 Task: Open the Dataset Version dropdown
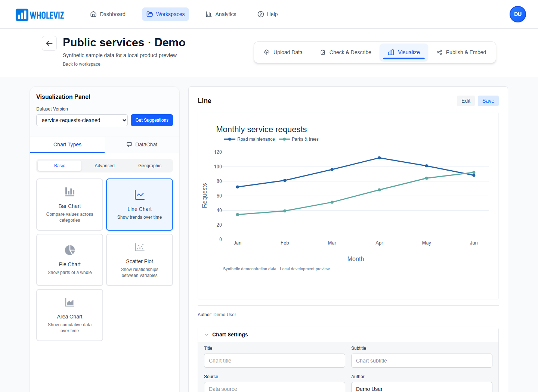pos(82,120)
